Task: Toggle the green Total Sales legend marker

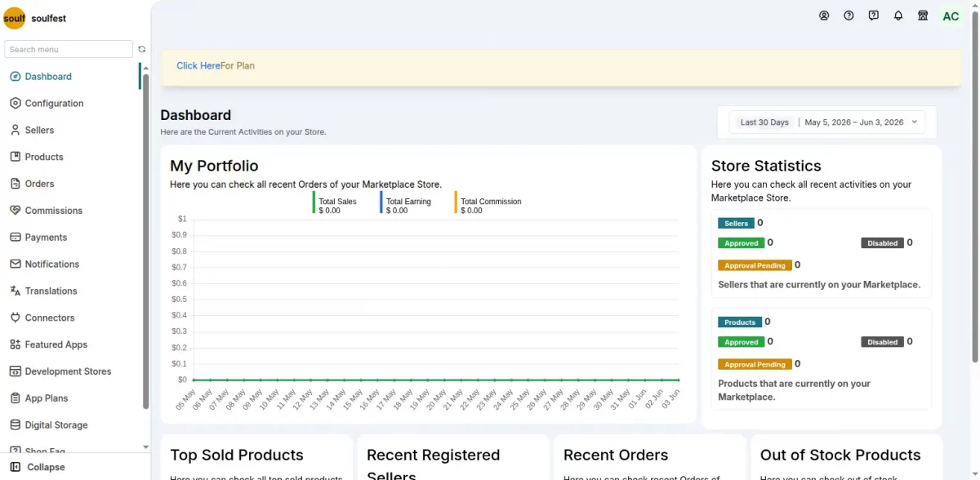Action: [314, 202]
